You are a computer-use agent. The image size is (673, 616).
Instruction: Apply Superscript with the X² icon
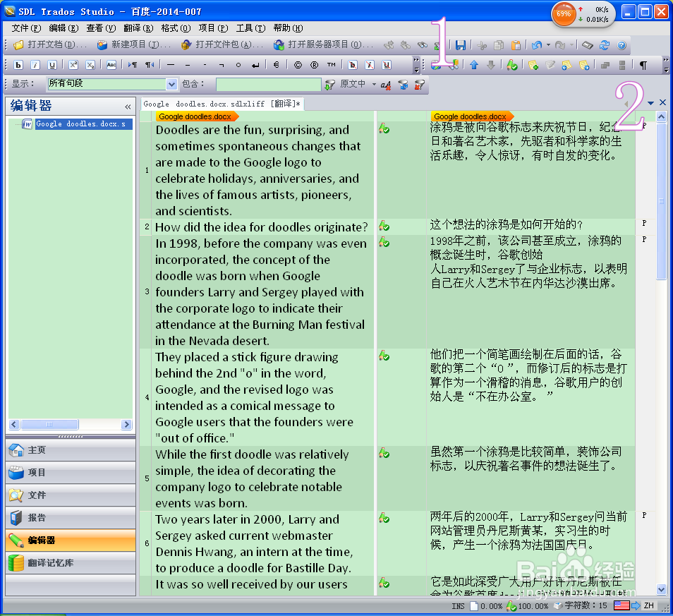[x=73, y=65]
